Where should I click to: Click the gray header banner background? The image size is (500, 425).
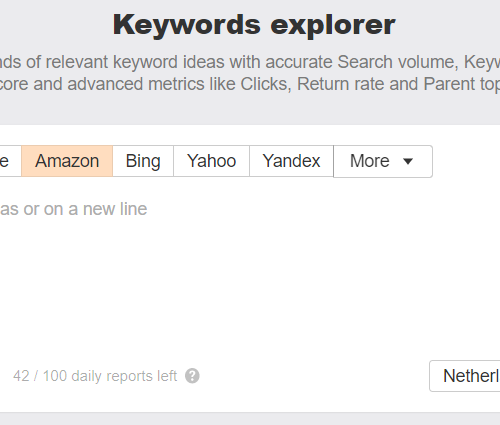250,110
